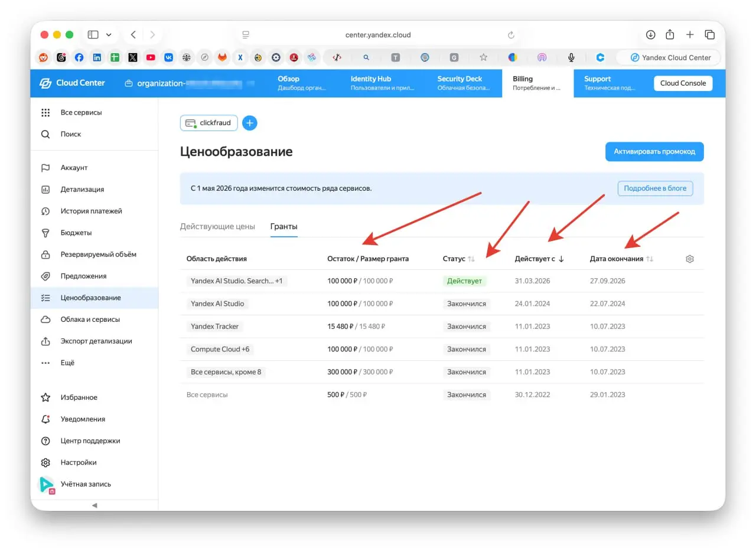Toggle the Safari sidebar
Image resolution: width=756 pixels, height=551 pixels.
93,35
